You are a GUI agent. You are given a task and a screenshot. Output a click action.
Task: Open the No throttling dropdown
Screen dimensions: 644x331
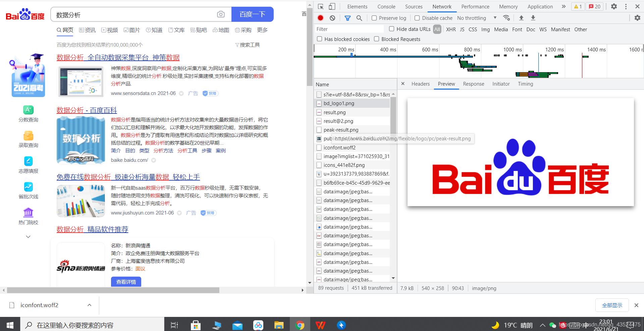[x=477, y=18]
